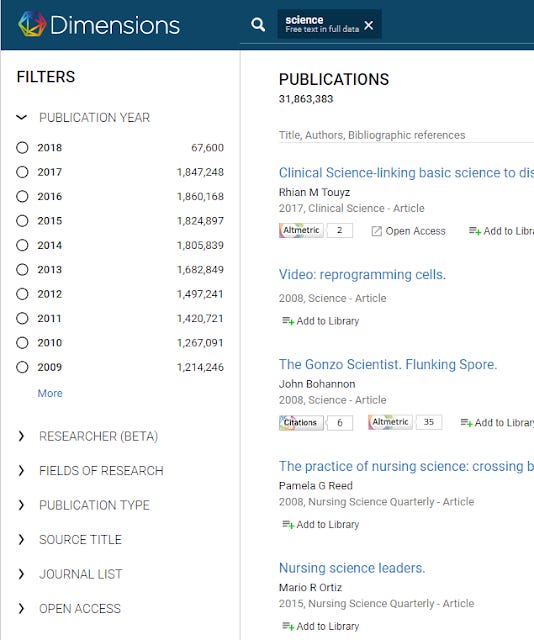Select publication year 2018 radio button

click(22, 147)
